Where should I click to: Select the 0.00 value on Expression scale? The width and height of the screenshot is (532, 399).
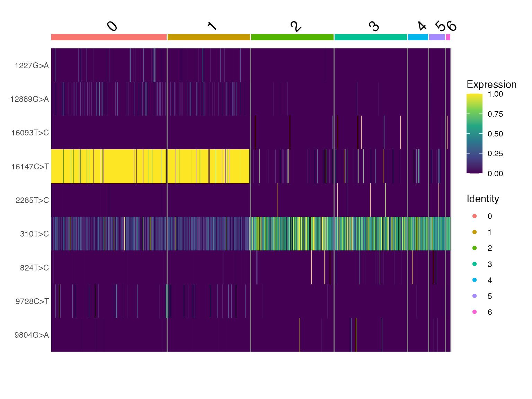tap(495, 174)
